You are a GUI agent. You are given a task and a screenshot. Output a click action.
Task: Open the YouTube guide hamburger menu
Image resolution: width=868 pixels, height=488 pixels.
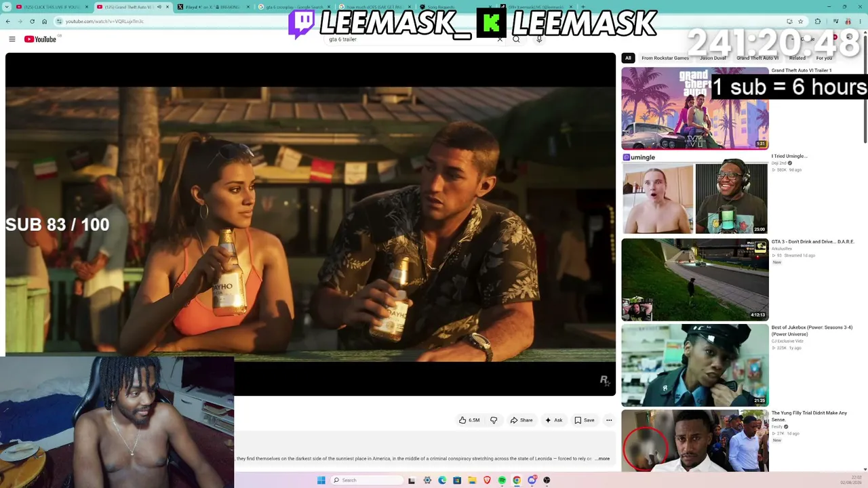click(12, 39)
